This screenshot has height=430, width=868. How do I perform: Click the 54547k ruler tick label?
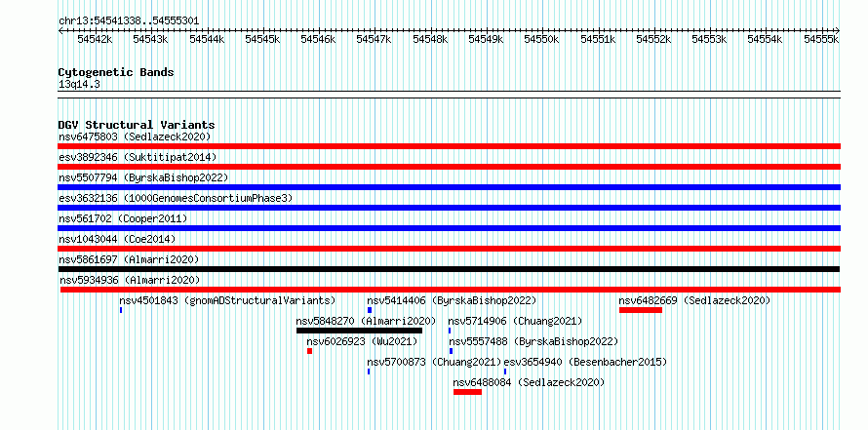375,39
